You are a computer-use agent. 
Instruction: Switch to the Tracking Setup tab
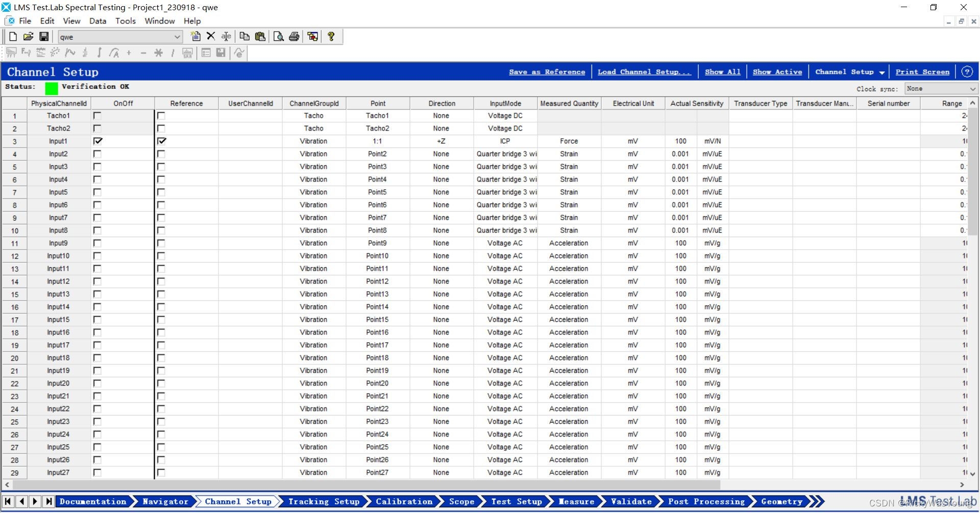tap(324, 501)
